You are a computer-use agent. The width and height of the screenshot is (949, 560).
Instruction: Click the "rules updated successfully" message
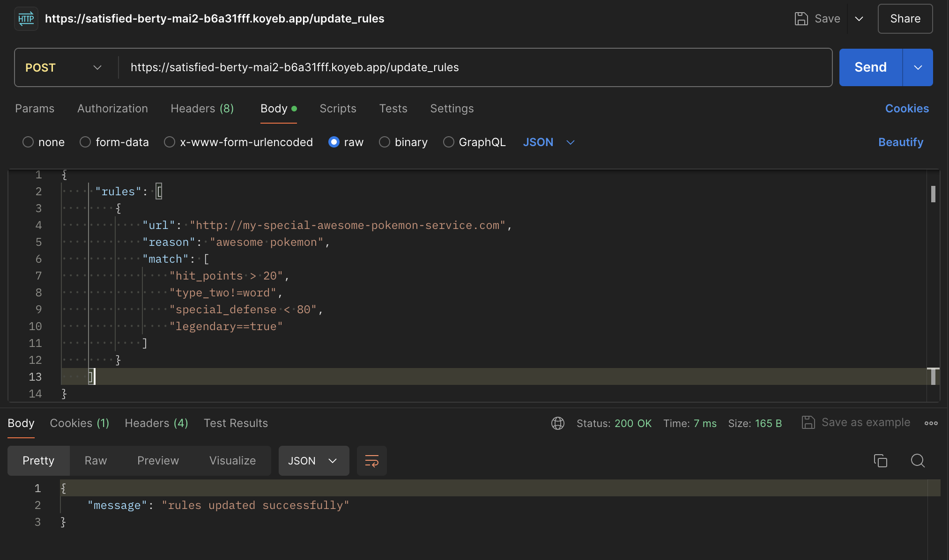pyautogui.click(x=255, y=505)
